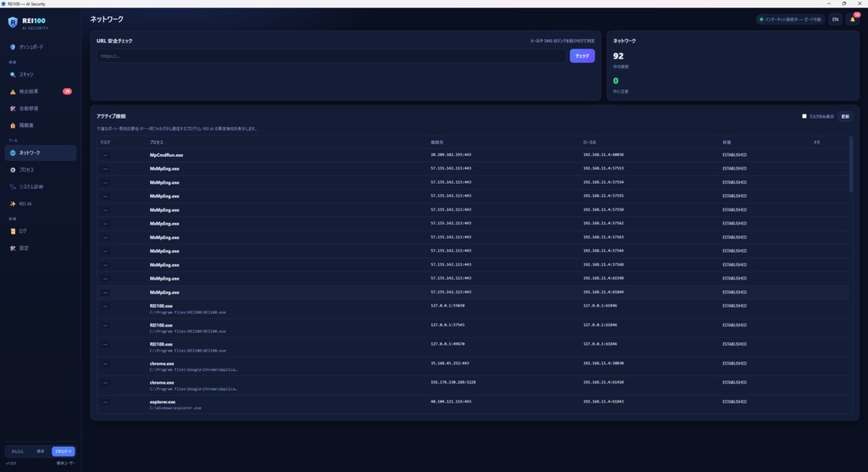Switch language with the EN button
This screenshot has width=868, height=472.
835,19
